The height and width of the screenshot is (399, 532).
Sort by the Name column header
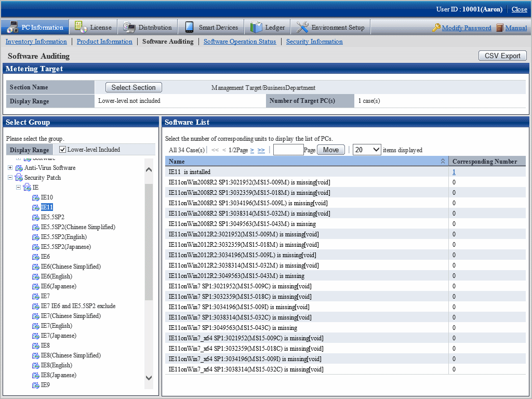click(307, 161)
